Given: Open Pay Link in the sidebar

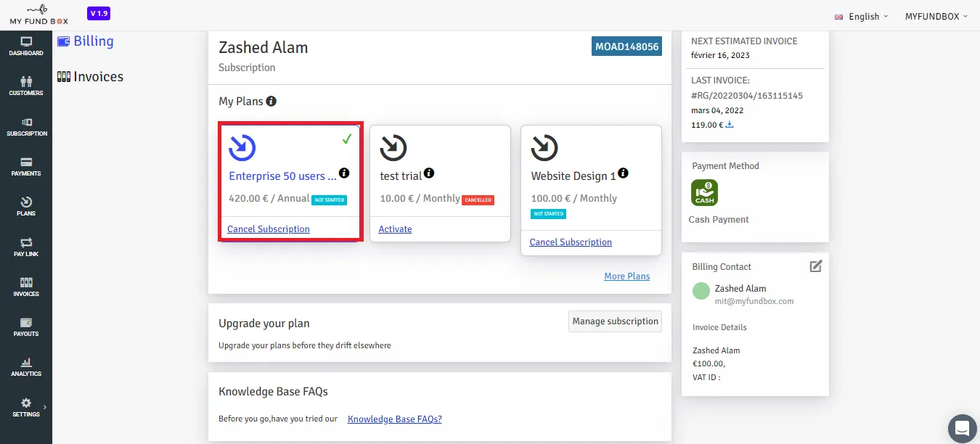Looking at the screenshot, I should tap(26, 247).
